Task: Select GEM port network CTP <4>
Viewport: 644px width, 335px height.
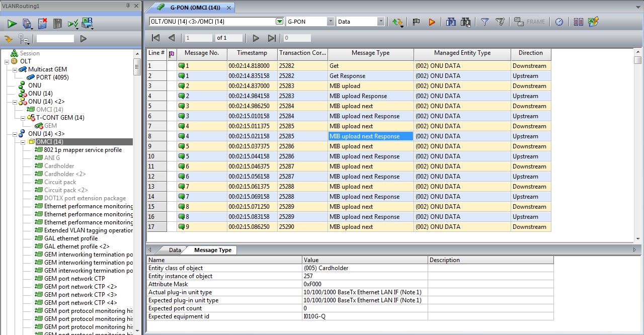Action: pyautogui.click(x=80, y=303)
